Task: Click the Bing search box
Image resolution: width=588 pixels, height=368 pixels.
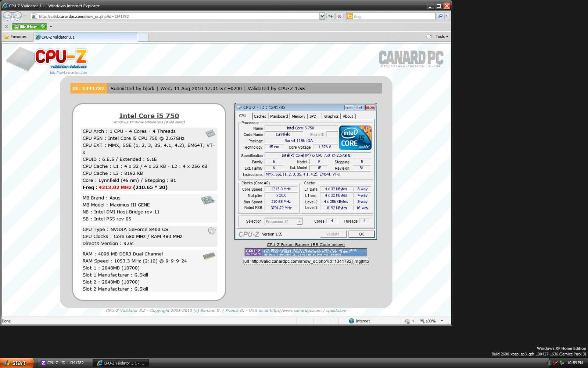Action: click(x=390, y=16)
